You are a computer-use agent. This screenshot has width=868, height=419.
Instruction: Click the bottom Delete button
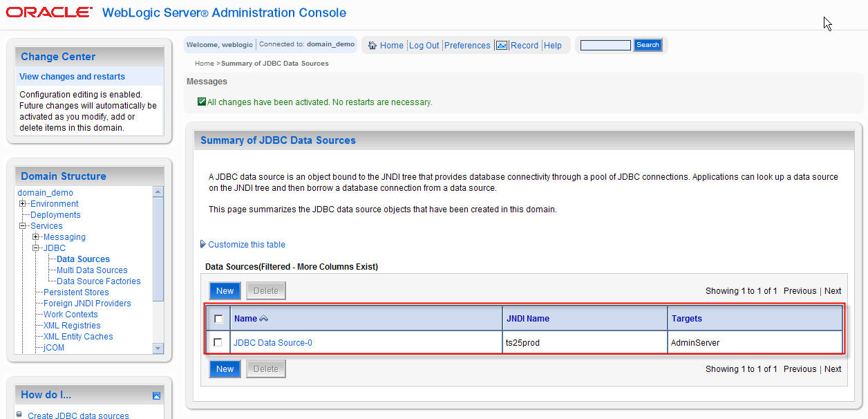pyautogui.click(x=266, y=369)
